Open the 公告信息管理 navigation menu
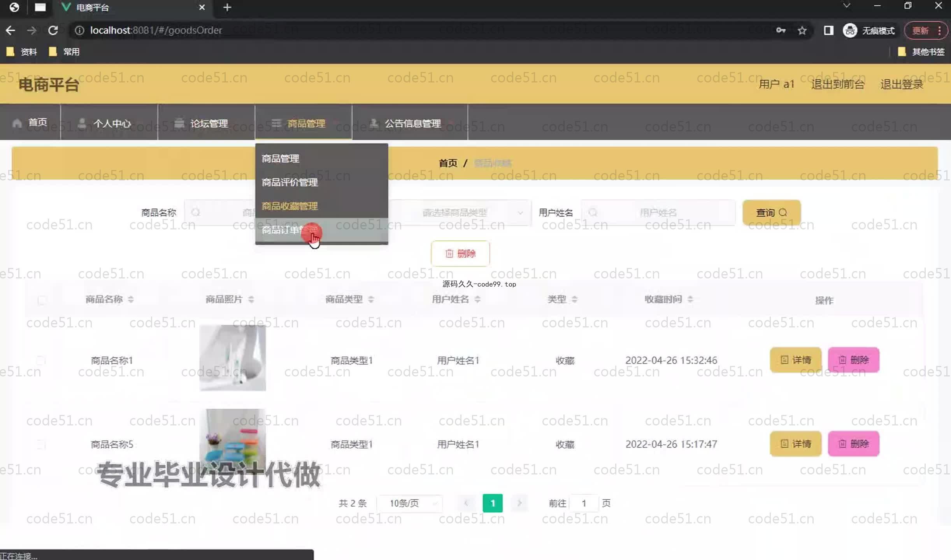Viewport: 951px width, 560px height. point(410,122)
